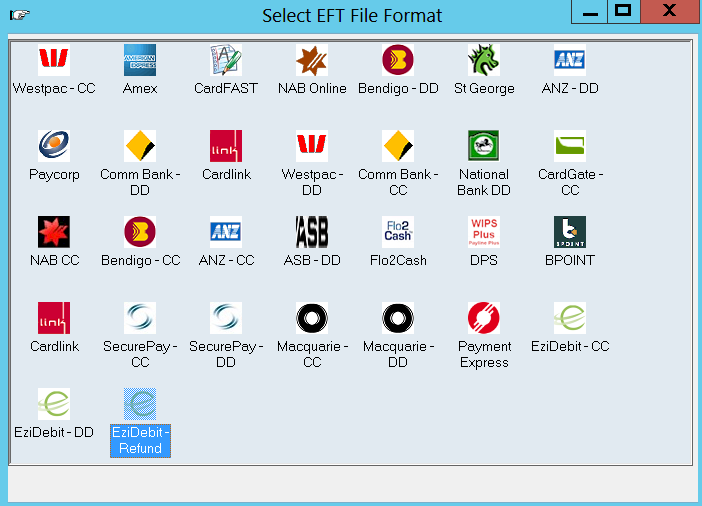The height and width of the screenshot is (506, 702).
Task: Choose the Payment Express icon
Action: (x=484, y=318)
